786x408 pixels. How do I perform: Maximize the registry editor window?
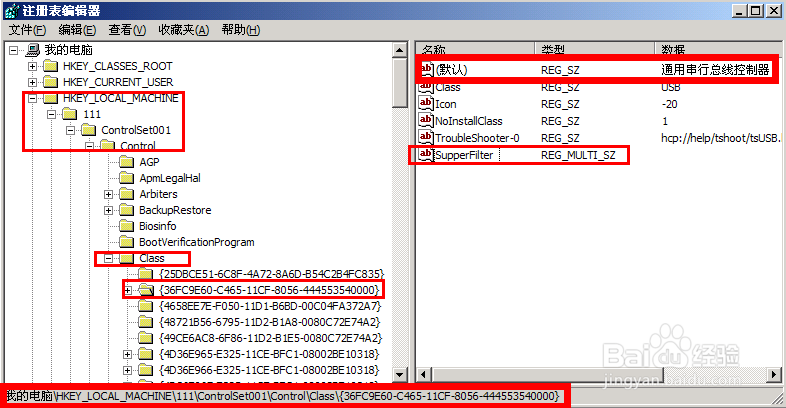tap(755, 11)
